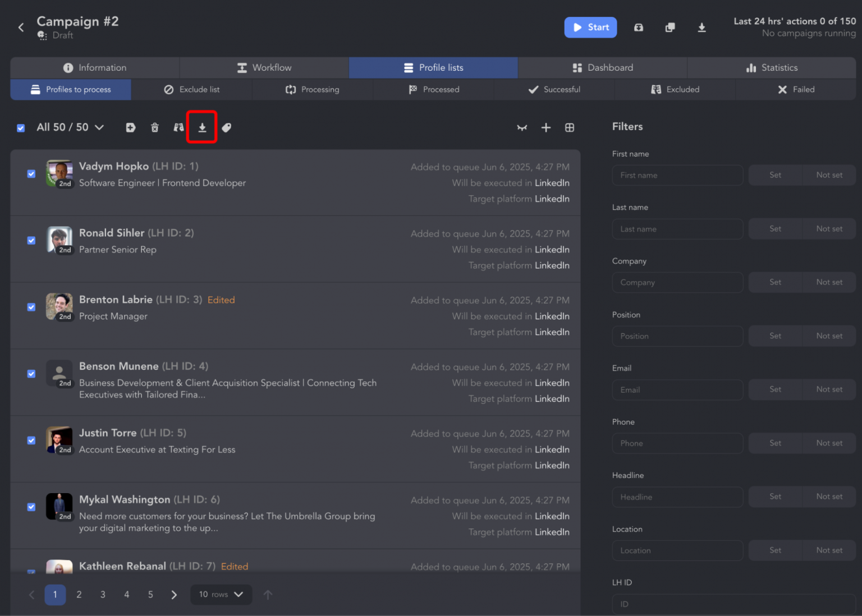This screenshot has width=862, height=616.
Task: Uncheck Vadym Hopko's profile checkbox
Action: pyautogui.click(x=31, y=174)
